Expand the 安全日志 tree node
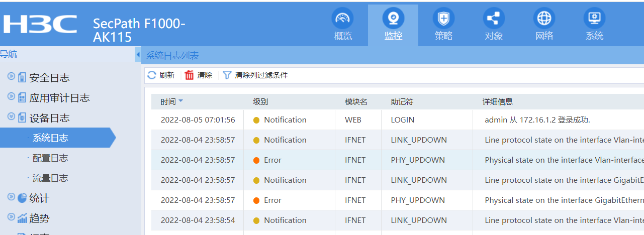The width and height of the screenshot is (644, 235). (x=11, y=77)
